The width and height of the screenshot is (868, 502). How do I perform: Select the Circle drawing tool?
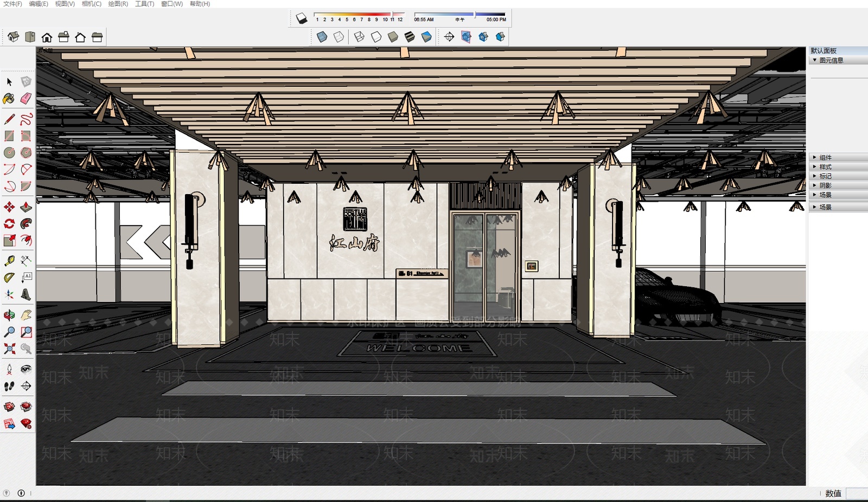pos(9,153)
